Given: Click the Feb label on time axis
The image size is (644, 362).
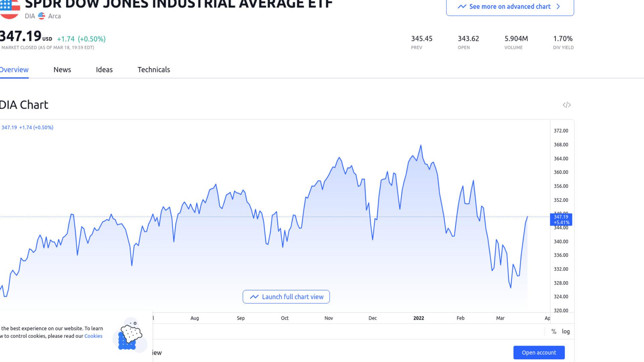Looking at the screenshot, I should click(461, 318).
